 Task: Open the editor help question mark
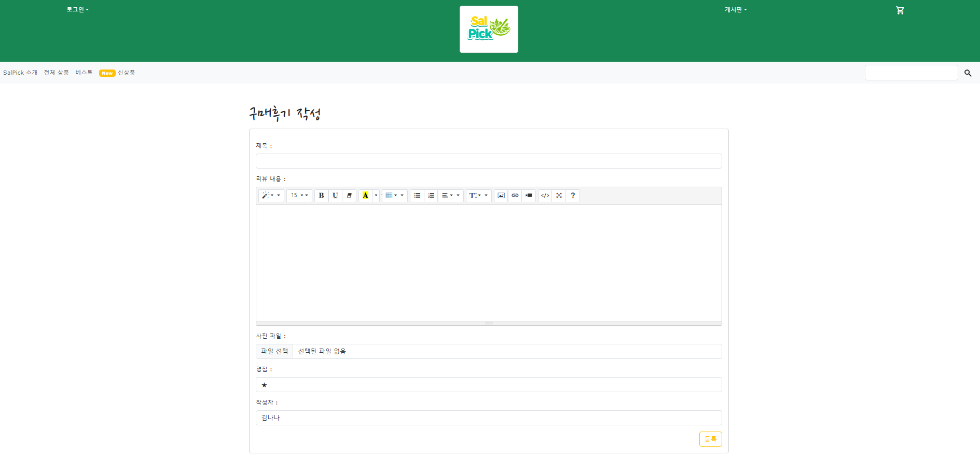573,196
